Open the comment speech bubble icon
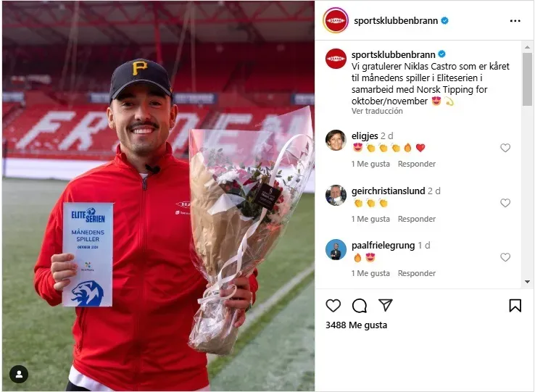Screen dimensions: 535x392 pyautogui.click(x=360, y=306)
